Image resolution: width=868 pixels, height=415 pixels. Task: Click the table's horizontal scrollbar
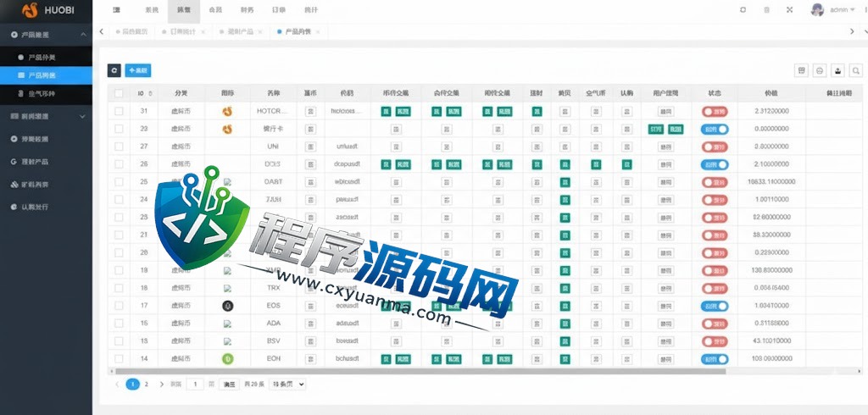pos(420,371)
